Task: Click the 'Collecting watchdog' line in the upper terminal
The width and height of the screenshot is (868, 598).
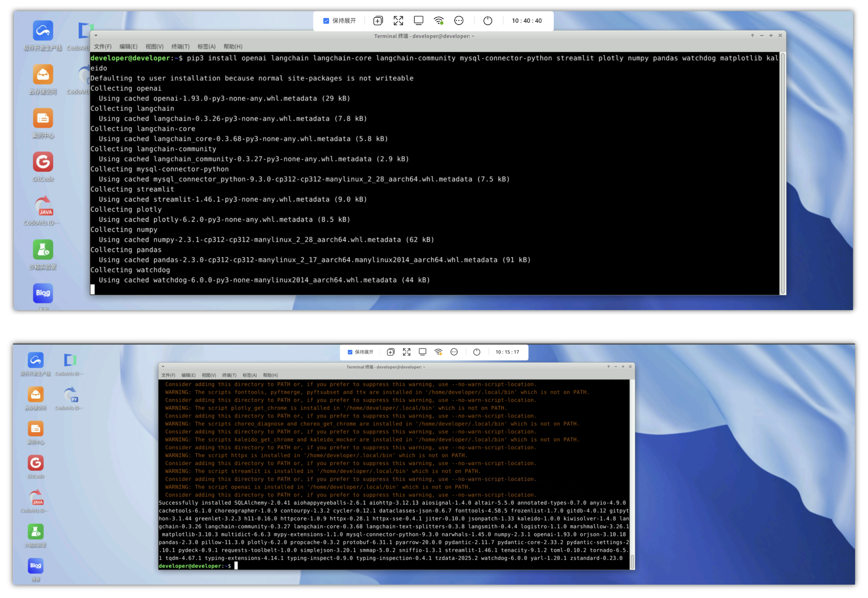Action: point(130,270)
